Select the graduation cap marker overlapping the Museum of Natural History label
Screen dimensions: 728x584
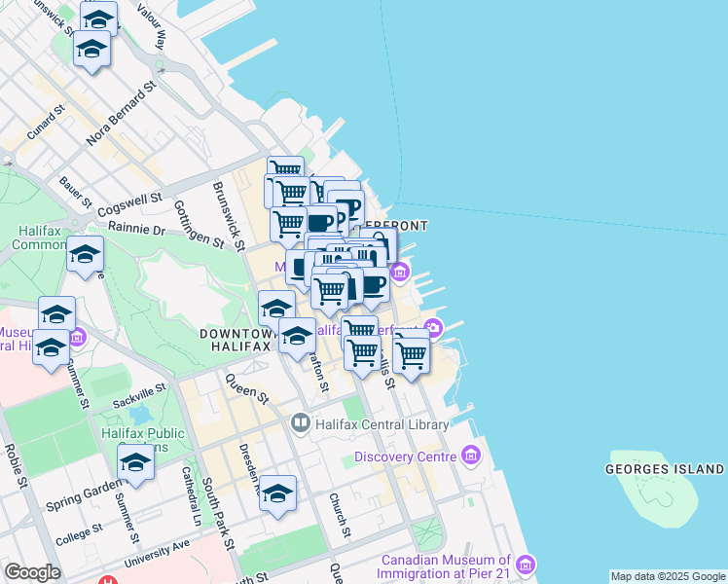pyautogui.click(x=51, y=347)
